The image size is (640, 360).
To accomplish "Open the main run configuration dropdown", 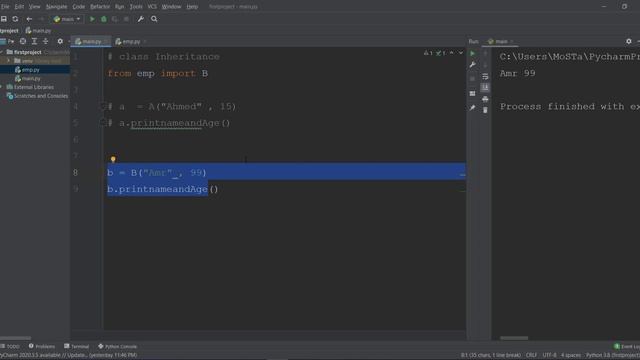I will pos(67,19).
